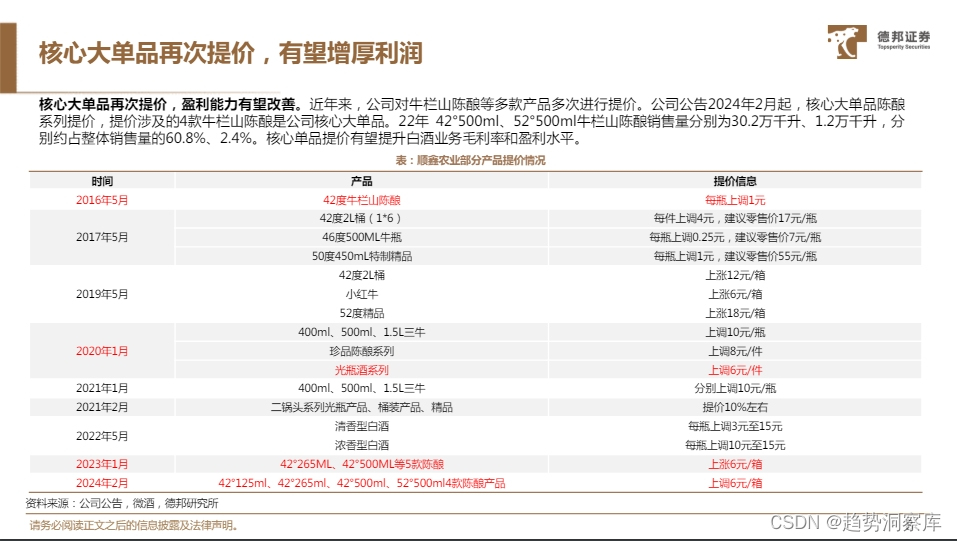Click the 42°265ML、42°500ML等5款陈酿 cell
The width and height of the screenshot is (957, 541).
[x=361, y=464]
